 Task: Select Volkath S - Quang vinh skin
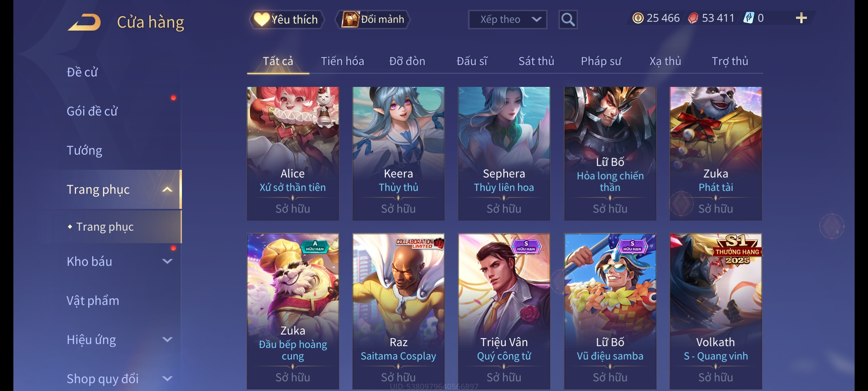tap(716, 311)
